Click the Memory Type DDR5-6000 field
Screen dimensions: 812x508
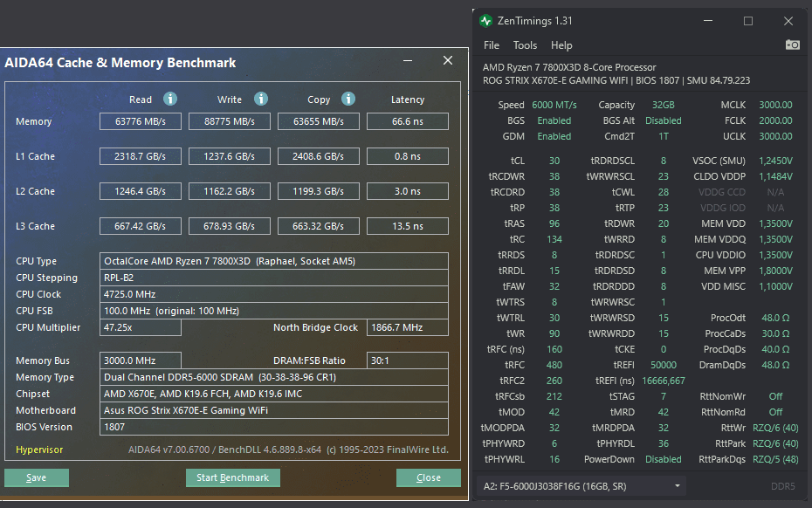(x=274, y=377)
